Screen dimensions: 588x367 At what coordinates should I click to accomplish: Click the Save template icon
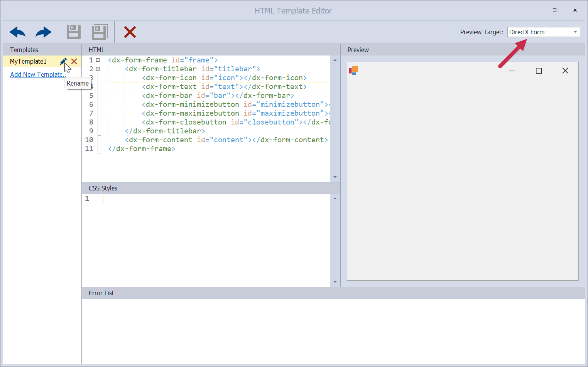73,32
